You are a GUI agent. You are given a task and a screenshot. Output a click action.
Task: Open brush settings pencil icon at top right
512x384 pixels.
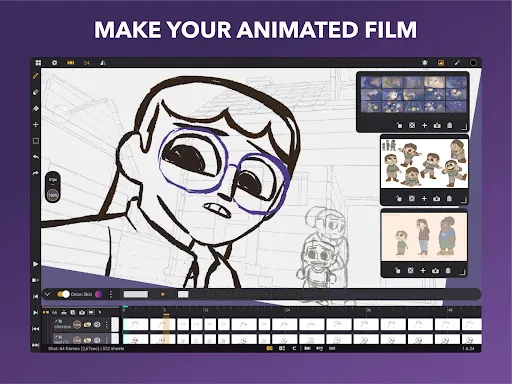coord(457,63)
